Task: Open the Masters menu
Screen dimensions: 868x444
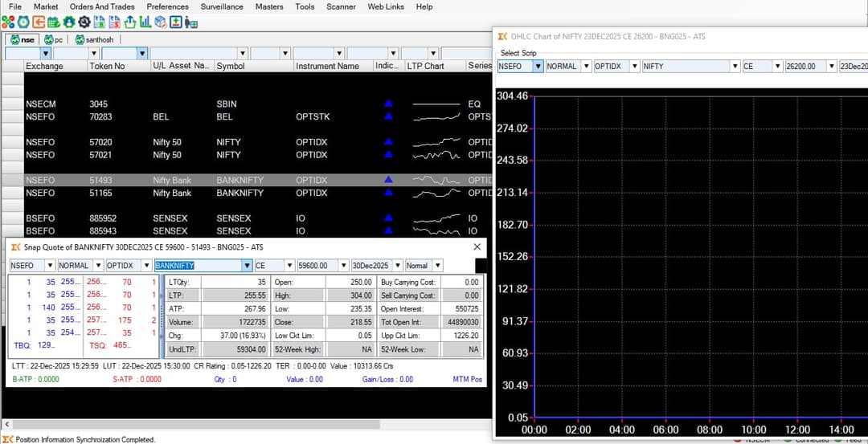Action: pyautogui.click(x=269, y=6)
